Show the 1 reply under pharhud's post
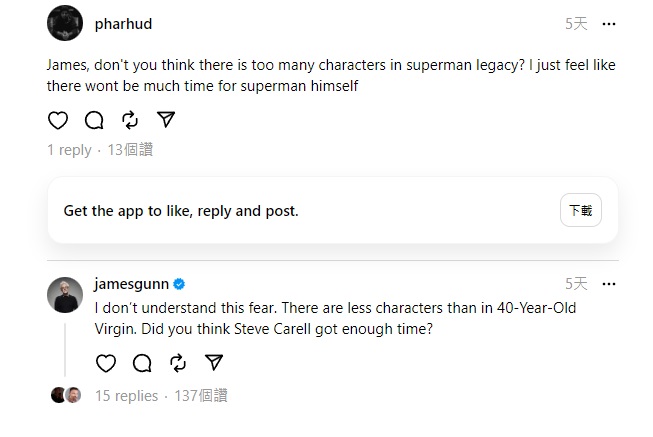Viewport: 653px width, 437px height. 69,150
